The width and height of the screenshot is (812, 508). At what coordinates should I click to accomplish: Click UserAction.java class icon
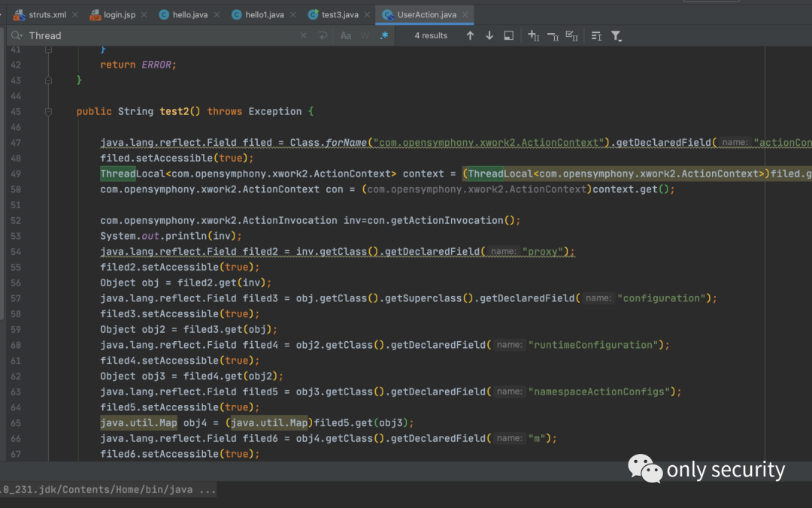(388, 15)
